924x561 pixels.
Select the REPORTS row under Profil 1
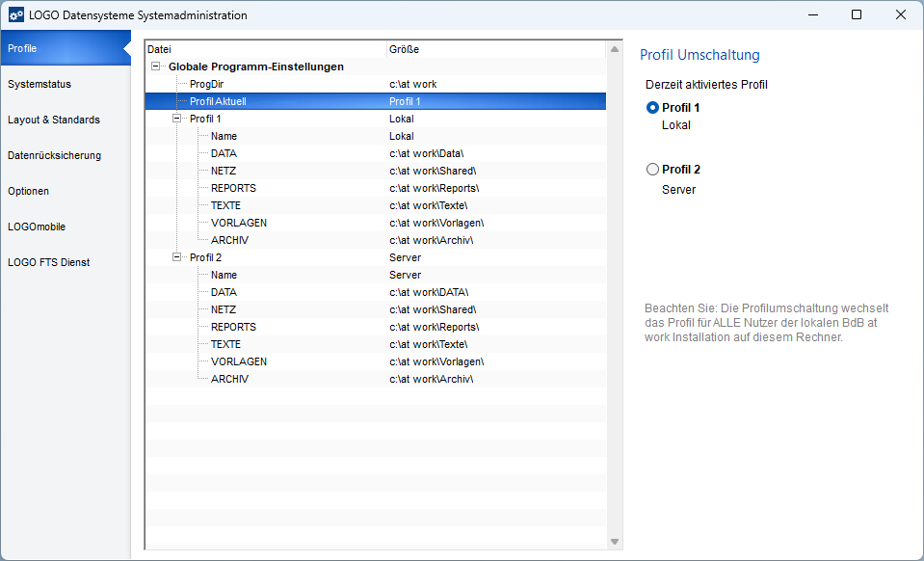[376, 188]
